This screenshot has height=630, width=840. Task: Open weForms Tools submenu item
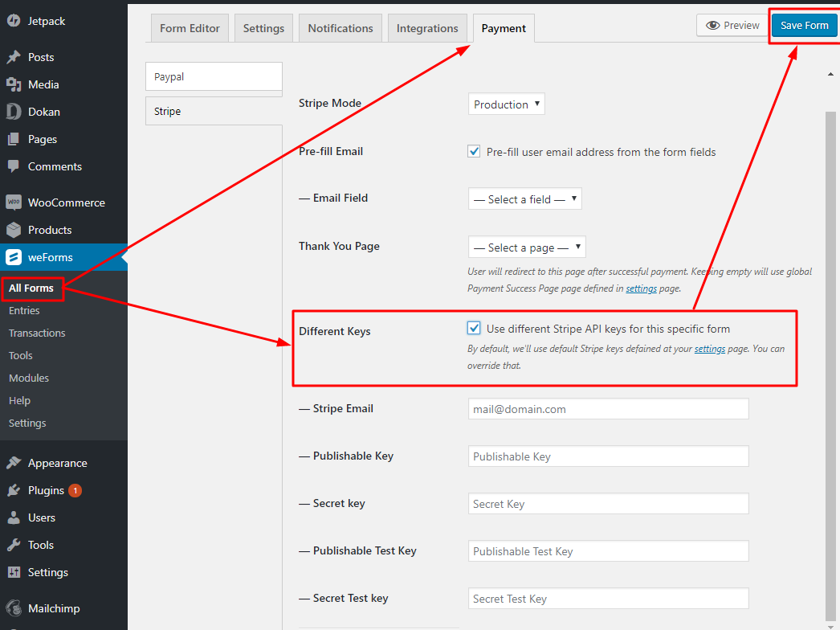click(20, 355)
